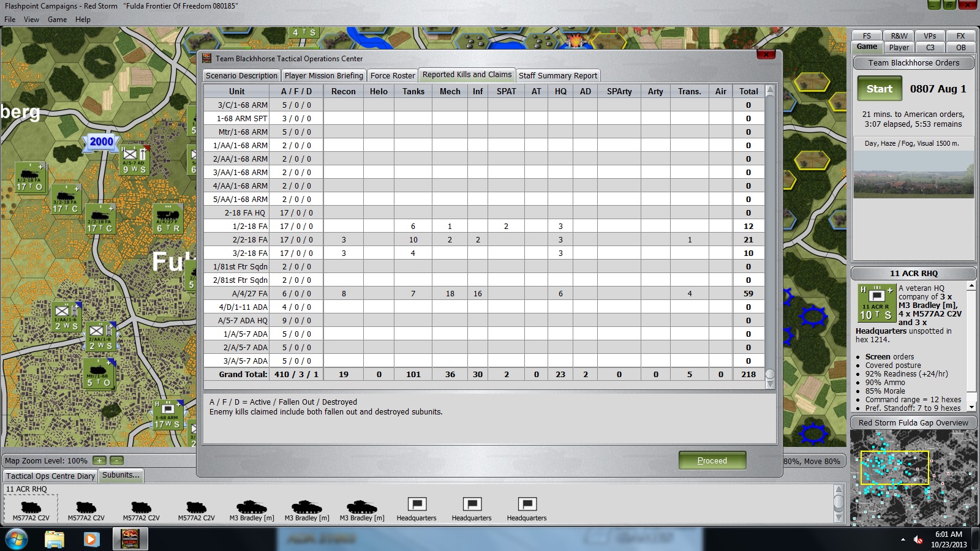Viewport: 980px width, 551px height.
Task: Switch to the Player Mission Briefing tab
Action: pyautogui.click(x=324, y=75)
